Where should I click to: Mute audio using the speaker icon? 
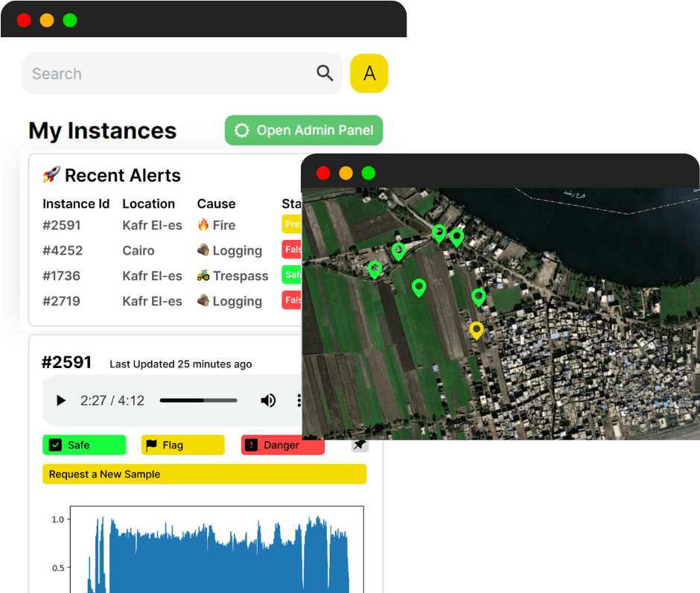pos(268,401)
